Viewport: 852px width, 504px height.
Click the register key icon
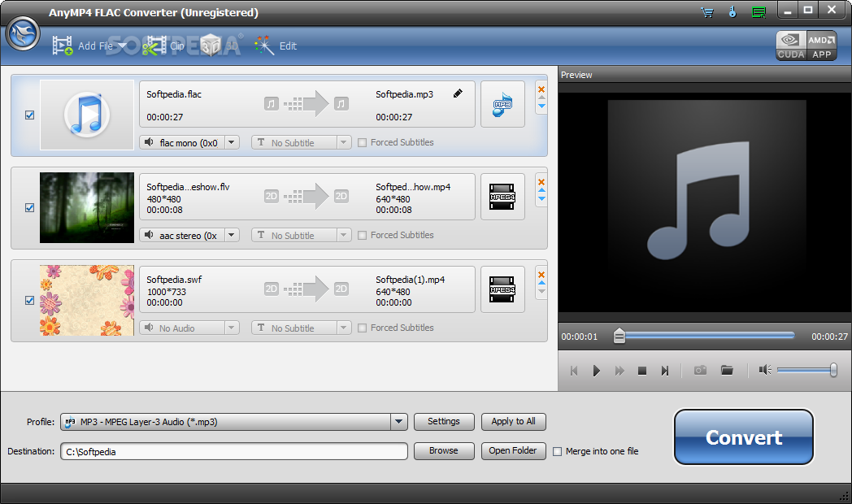pyautogui.click(x=732, y=12)
